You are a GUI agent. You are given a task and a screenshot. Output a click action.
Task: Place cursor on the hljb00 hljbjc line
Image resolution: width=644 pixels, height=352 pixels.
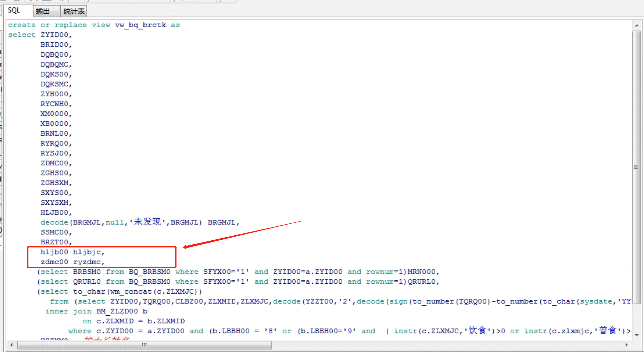pyautogui.click(x=72, y=252)
